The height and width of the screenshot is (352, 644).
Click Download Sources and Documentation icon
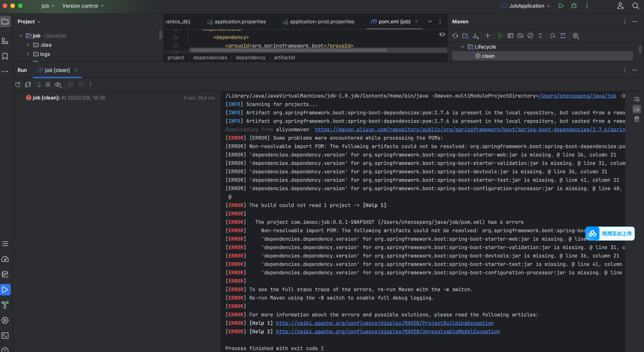click(475, 36)
